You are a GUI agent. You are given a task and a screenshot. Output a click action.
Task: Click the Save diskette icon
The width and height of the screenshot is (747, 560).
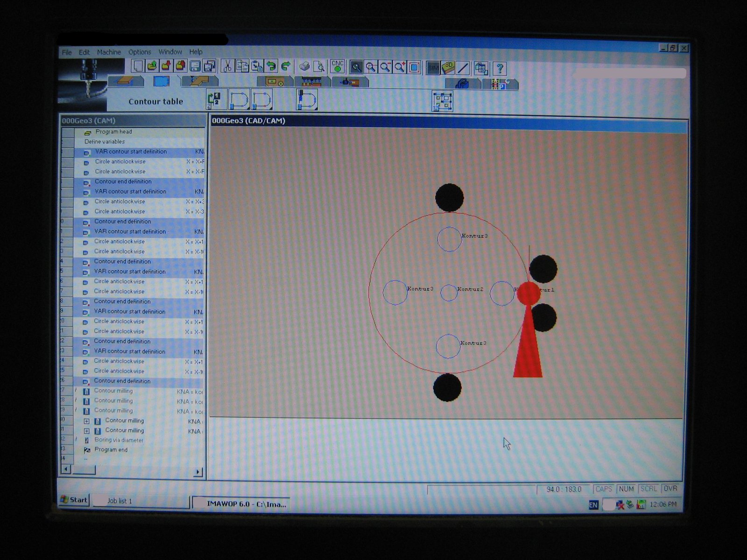(x=195, y=66)
